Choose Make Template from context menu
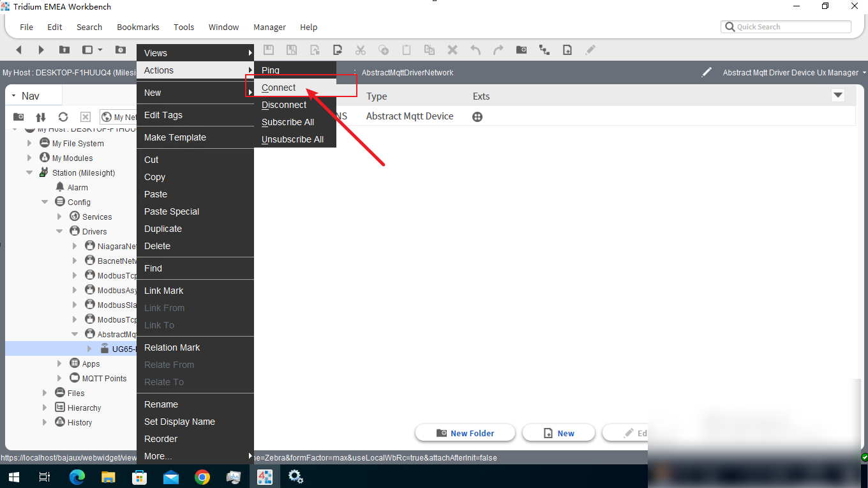 click(x=195, y=137)
